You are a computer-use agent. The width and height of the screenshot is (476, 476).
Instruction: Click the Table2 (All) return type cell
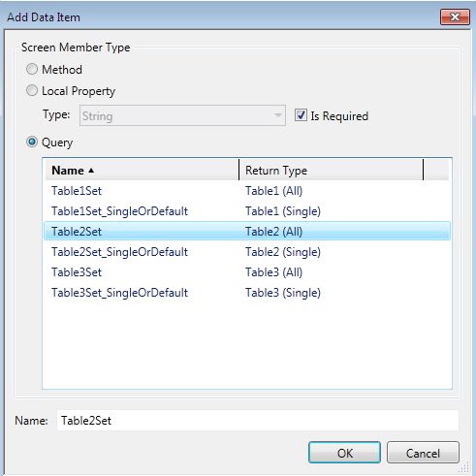pos(274,232)
